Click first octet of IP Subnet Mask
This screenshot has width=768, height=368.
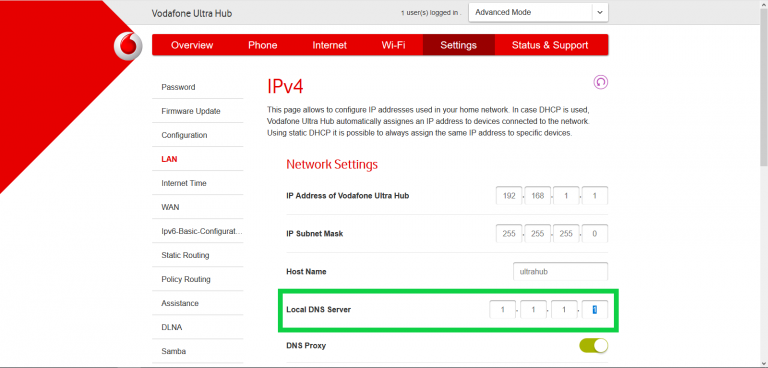tap(509, 234)
